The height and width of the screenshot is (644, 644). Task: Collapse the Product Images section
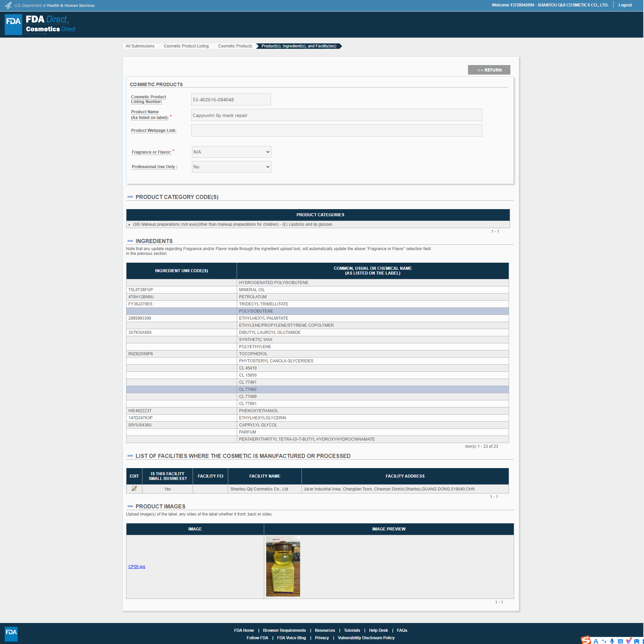click(130, 506)
